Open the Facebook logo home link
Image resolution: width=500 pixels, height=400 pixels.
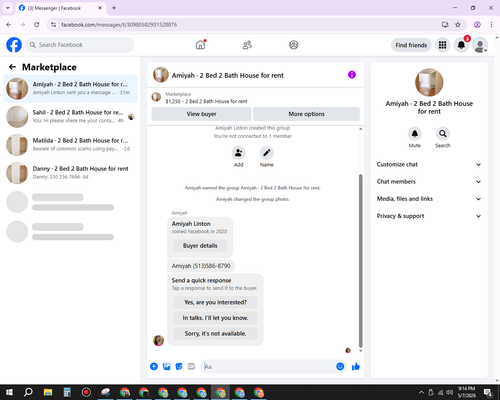(14, 45)
